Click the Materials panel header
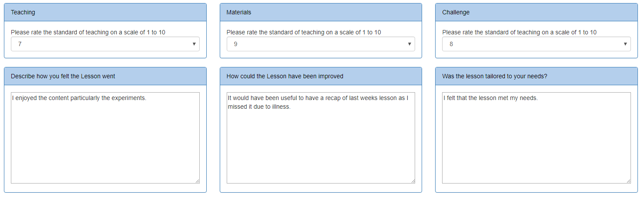Viewport: 644px width, 197px height. point(321,12)
